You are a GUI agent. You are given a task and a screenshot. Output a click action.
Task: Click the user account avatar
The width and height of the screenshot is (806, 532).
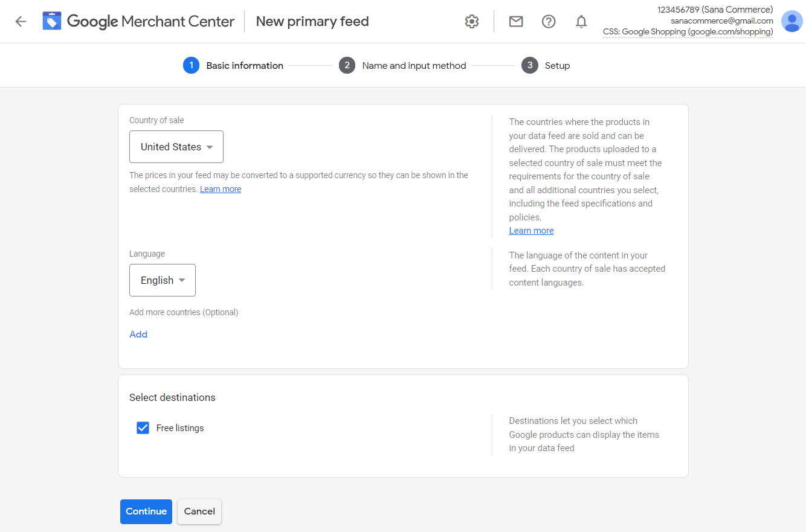(792, 21)
